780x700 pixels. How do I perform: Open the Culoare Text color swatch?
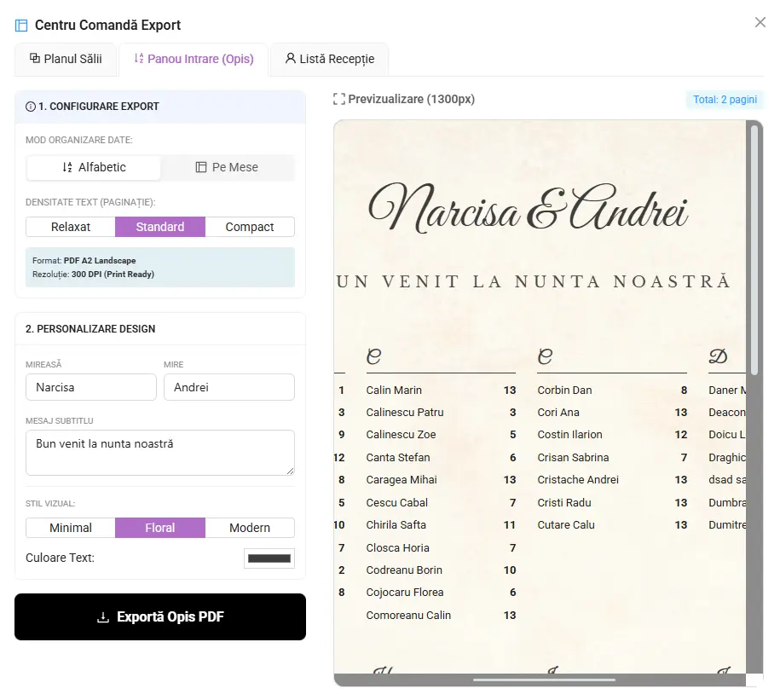(x=269, y=558)
